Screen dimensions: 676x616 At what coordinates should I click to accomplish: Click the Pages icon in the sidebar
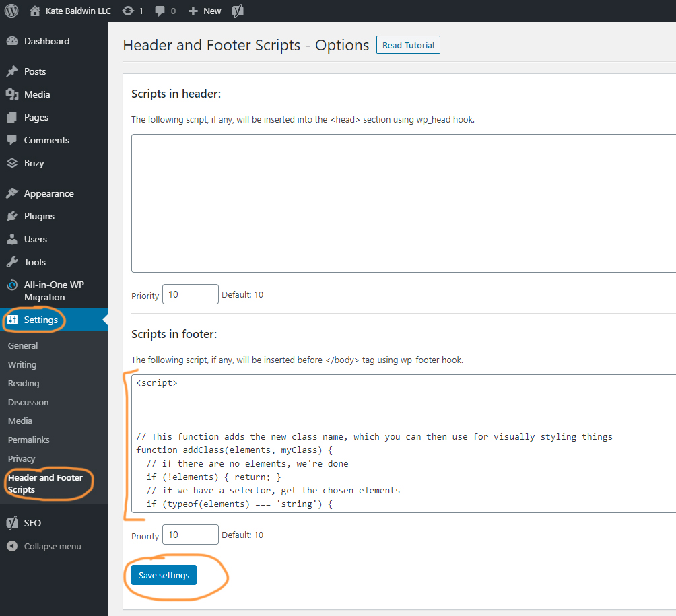tap(12, 117)
